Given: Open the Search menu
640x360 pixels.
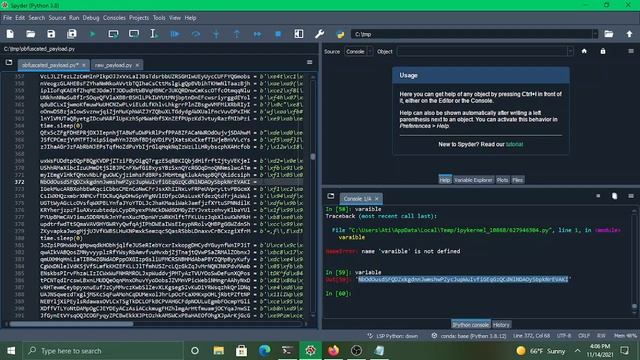Looking at the screenshot, I should (x=37, y=18).
